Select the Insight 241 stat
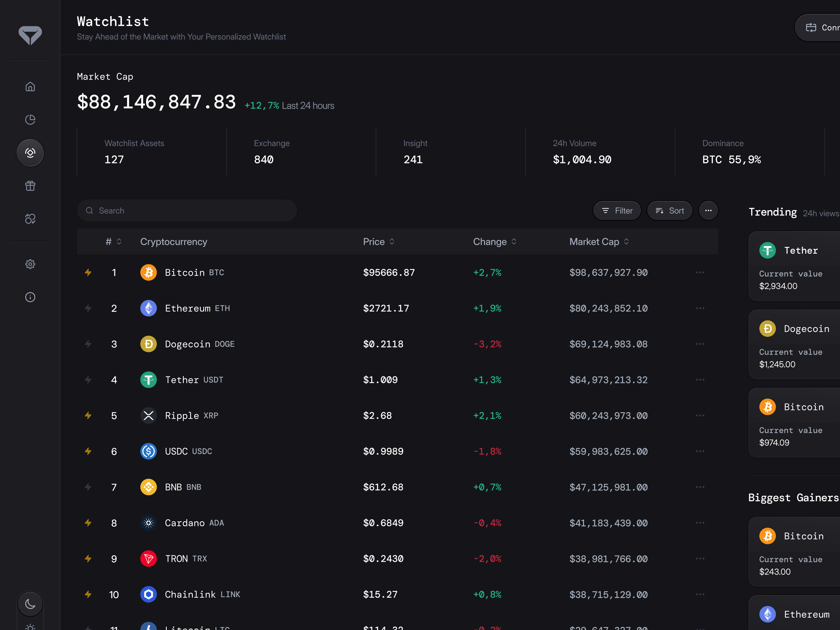 [x=450, y=152]
